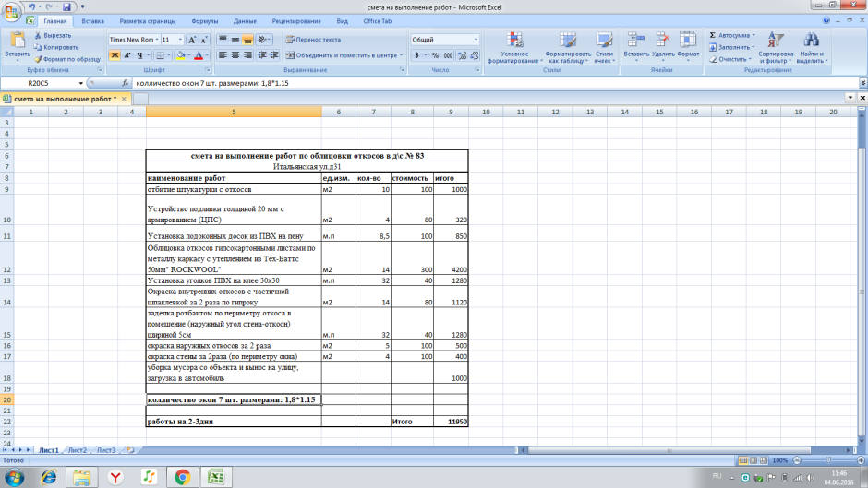Open Format as Table (Форматировать как таблицу)

pos(568,48)
